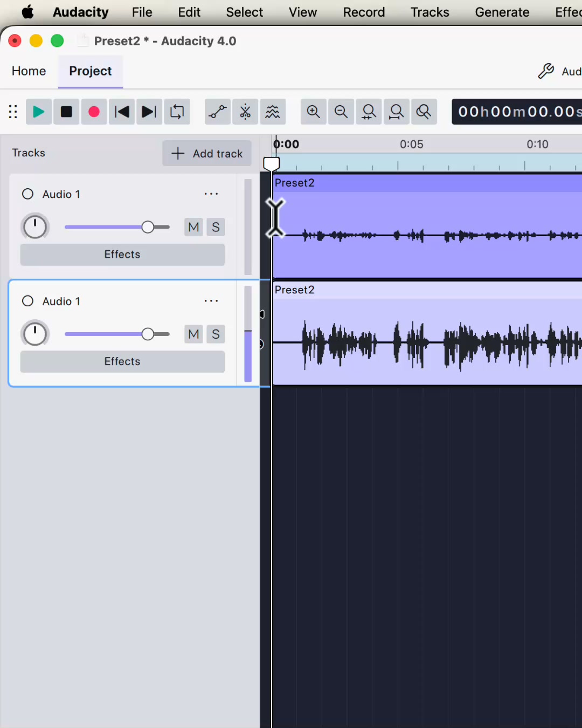
Task: Click the Tracks panel heading
Action: [x=29, y=153]
